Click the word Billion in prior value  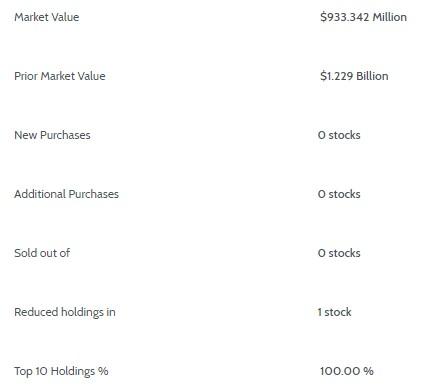click(372, 76)
